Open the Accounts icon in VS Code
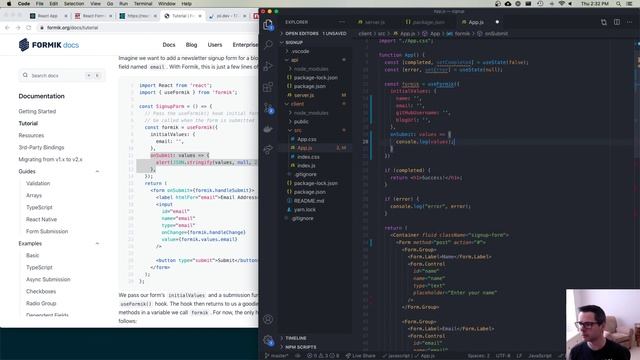The height and width of the screenshot is (360, 640). 268,319
